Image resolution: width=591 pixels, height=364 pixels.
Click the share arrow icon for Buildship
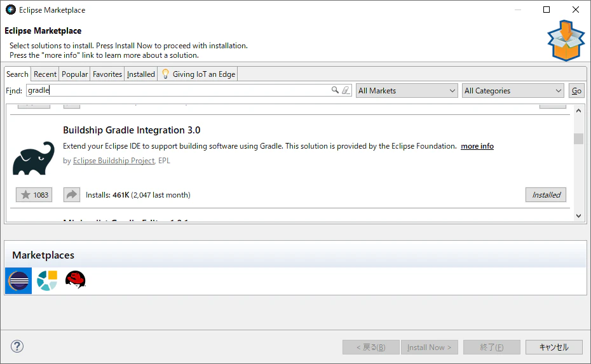(x=72, y=195)
